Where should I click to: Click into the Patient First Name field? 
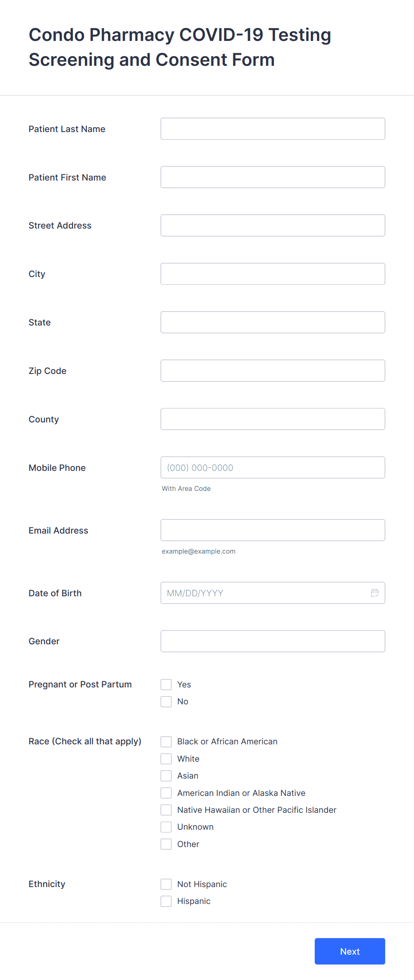tap(273, 177)
